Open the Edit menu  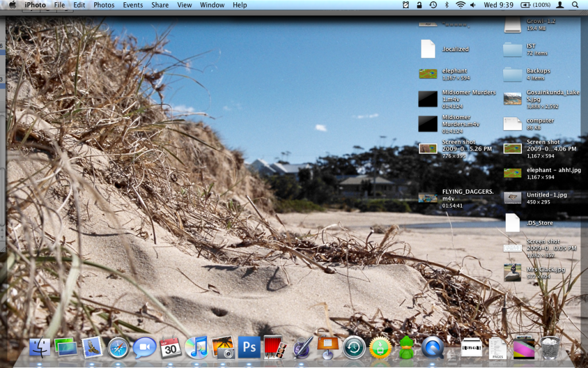tap(79, 5)
